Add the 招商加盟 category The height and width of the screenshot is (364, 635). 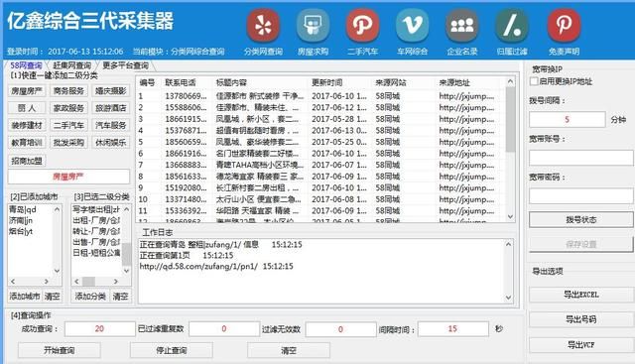pyautogui.click(x=27, y=161)
